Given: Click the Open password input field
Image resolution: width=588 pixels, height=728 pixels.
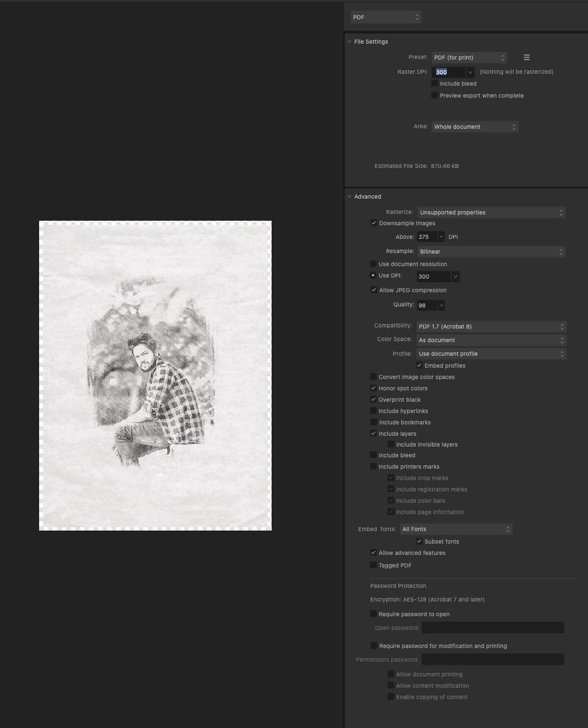Looking at the screenshot, I should pos(493,628).
